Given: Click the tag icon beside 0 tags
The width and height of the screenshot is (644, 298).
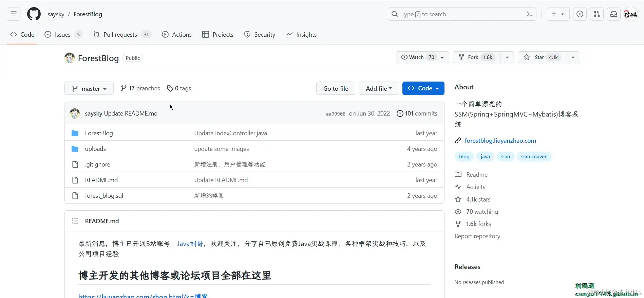Looking at the screenshot, I should tap(170, 88).
